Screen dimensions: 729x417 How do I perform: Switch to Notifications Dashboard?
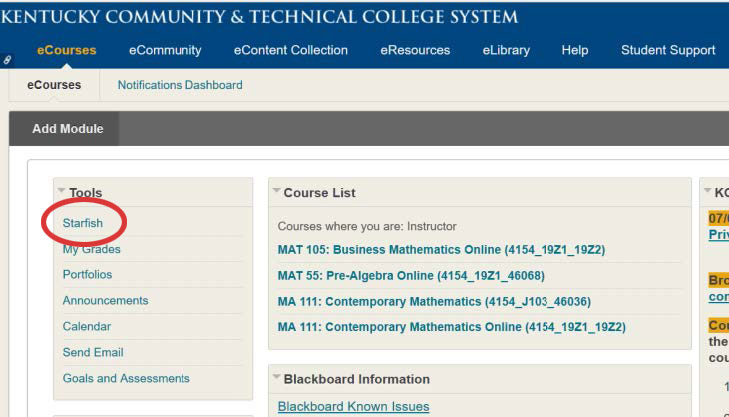(x=180, y=85)
